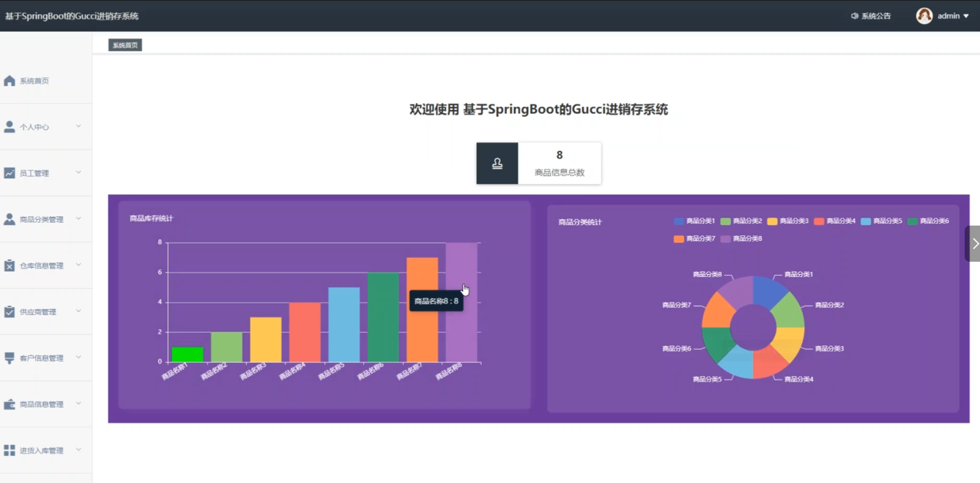Click the 商品分类统计 chart title
The image size is (980, 483).
580,222
